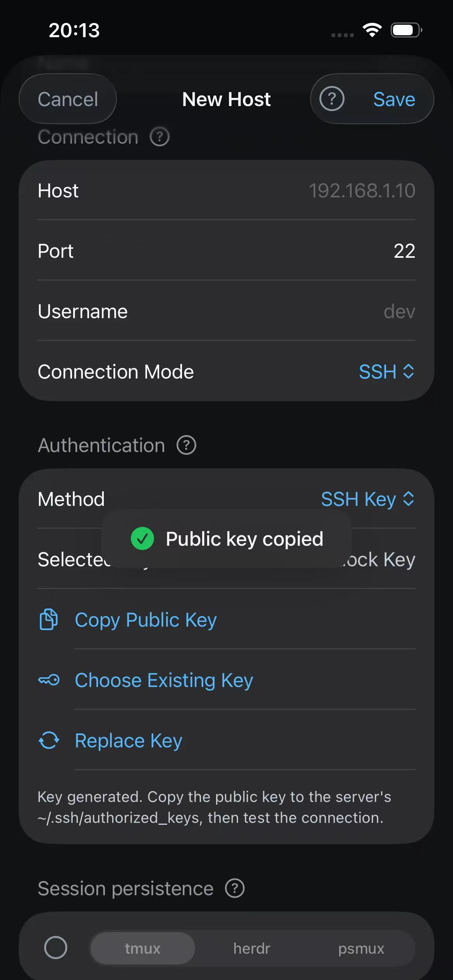Tap the circular arrows Replace Key icon

[x=49, y=740]
